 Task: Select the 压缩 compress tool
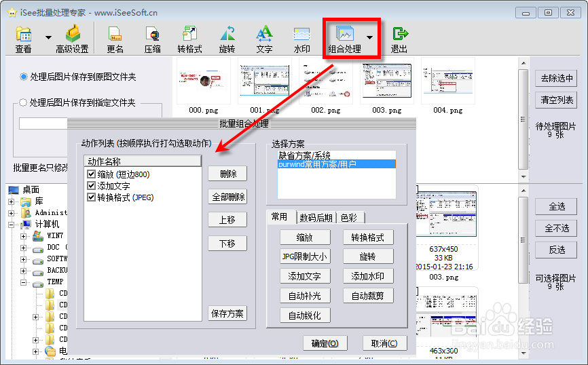pyautogui.click(x=152, y=39)
